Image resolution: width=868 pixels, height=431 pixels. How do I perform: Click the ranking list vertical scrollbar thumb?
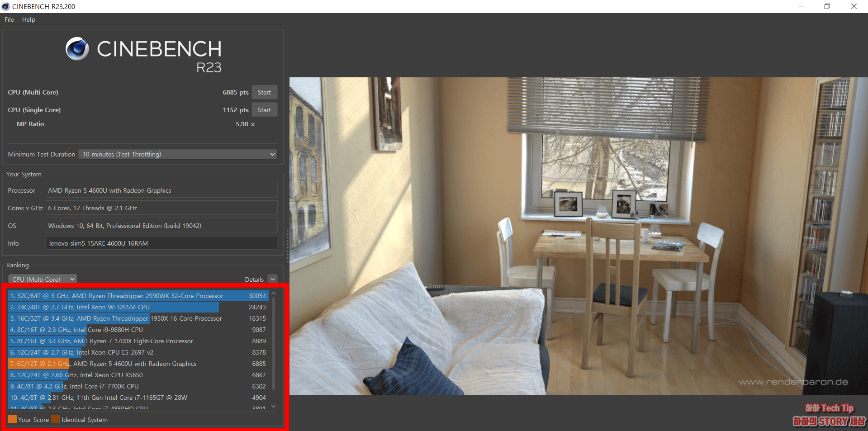tap(274, 343)
